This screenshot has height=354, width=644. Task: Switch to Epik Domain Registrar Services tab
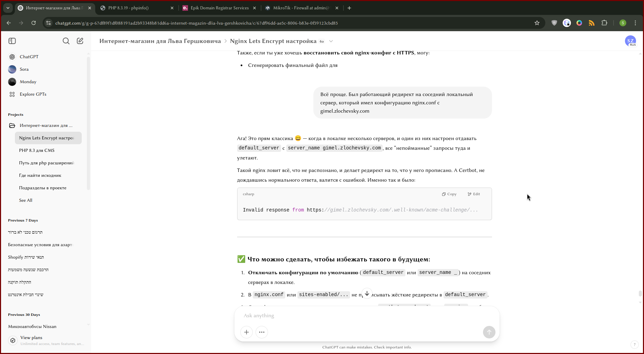[220, 8]
